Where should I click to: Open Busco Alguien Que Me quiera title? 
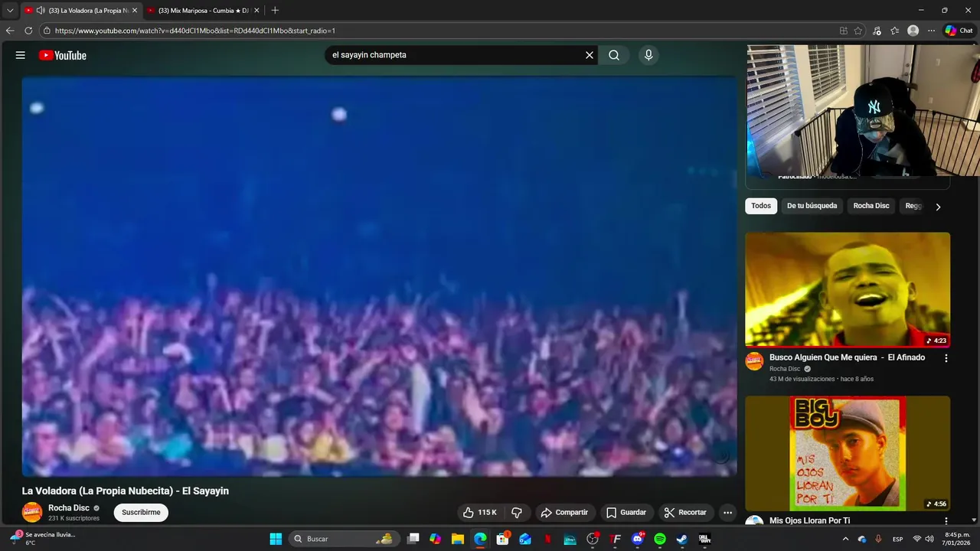[847, 357]
